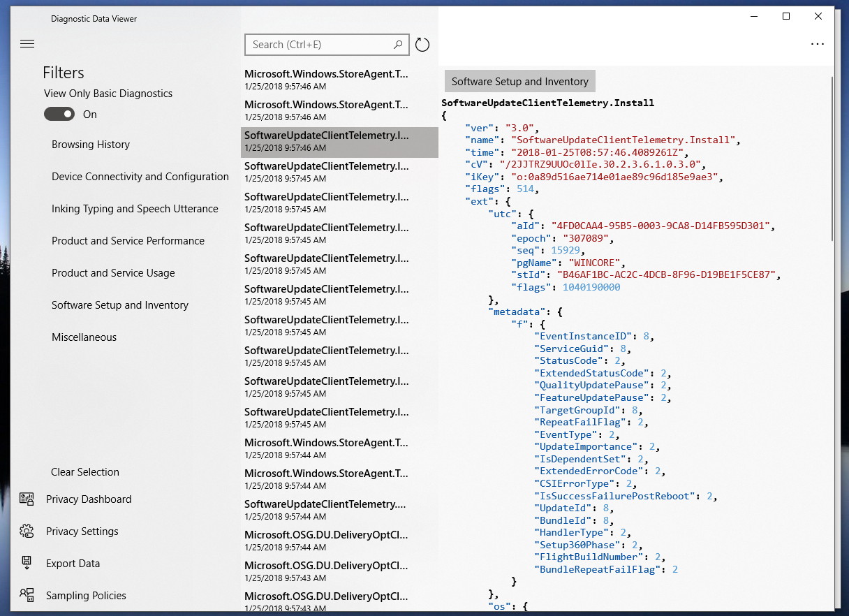Screen dimensions: 849x616
Task: Close the Diagnostic Data Viewer window
Action: pos(818,16)
